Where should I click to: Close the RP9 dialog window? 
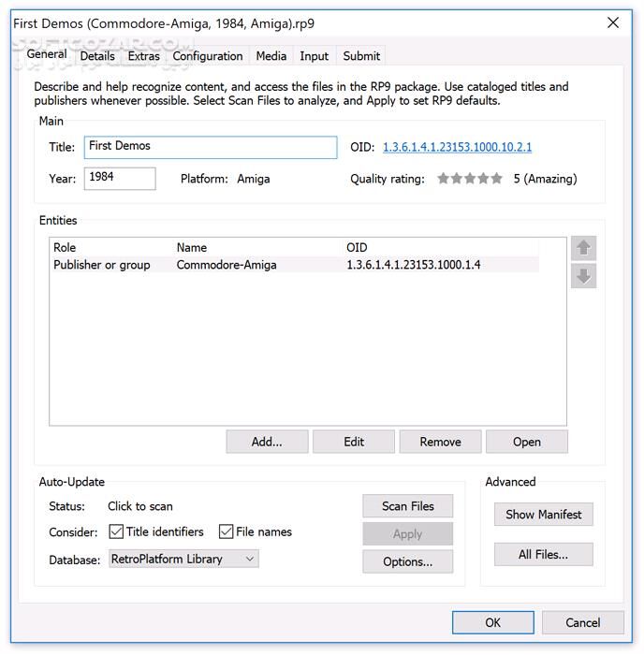pos(613,22)
